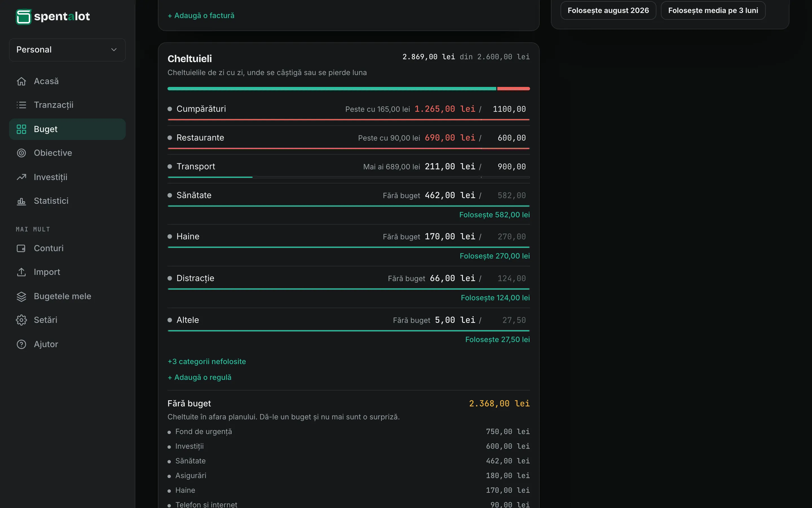The image size is (812, 508).
Task: Click the Import upload icon
Action: coord(21,272)
